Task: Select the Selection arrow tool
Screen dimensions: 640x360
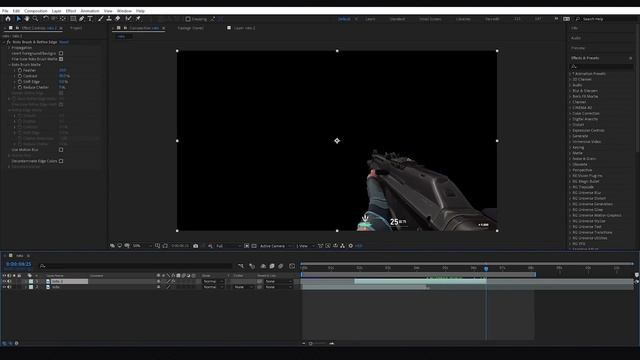Action: click(x=18, y=19)
